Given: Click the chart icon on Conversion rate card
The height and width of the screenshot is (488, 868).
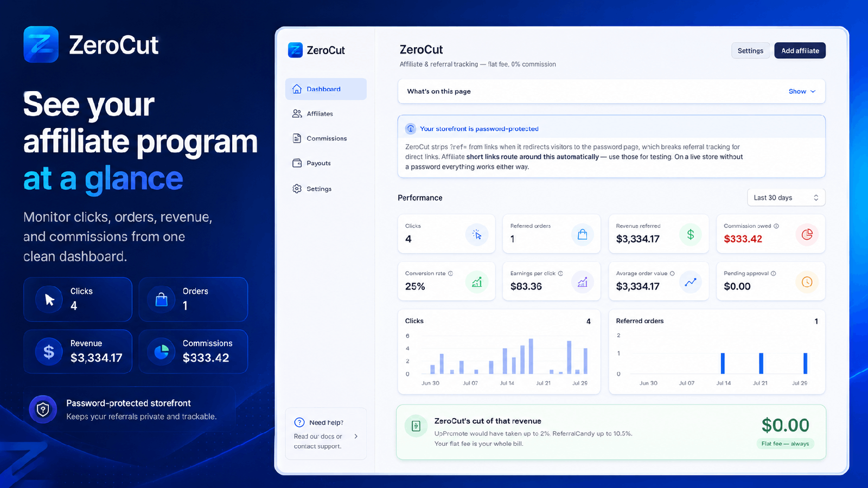Looking at the screenshot, I should click(x=477, y=282).
